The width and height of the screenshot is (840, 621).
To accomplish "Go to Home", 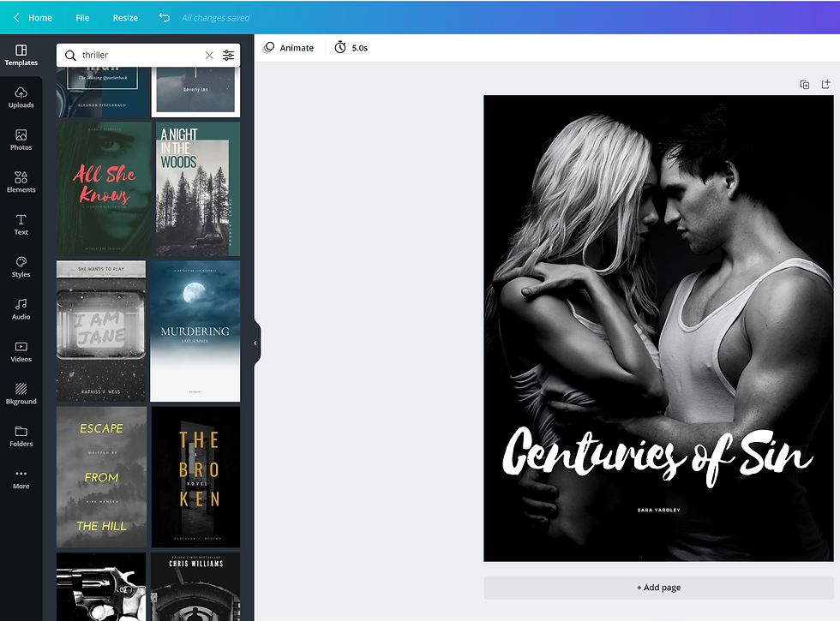I will (x=40, y=18).
